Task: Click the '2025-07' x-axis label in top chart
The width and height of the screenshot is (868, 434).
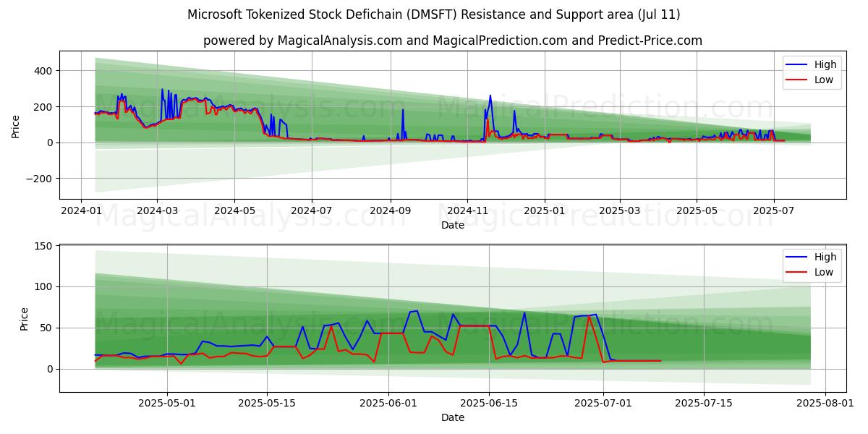Action: pyautogui.click(x=774, y=210)
